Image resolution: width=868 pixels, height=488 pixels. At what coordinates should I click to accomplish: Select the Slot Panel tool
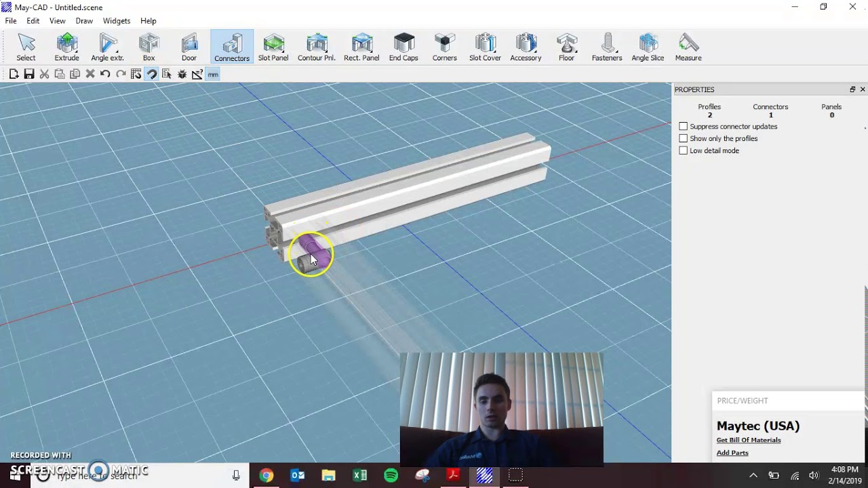[273, 47]
